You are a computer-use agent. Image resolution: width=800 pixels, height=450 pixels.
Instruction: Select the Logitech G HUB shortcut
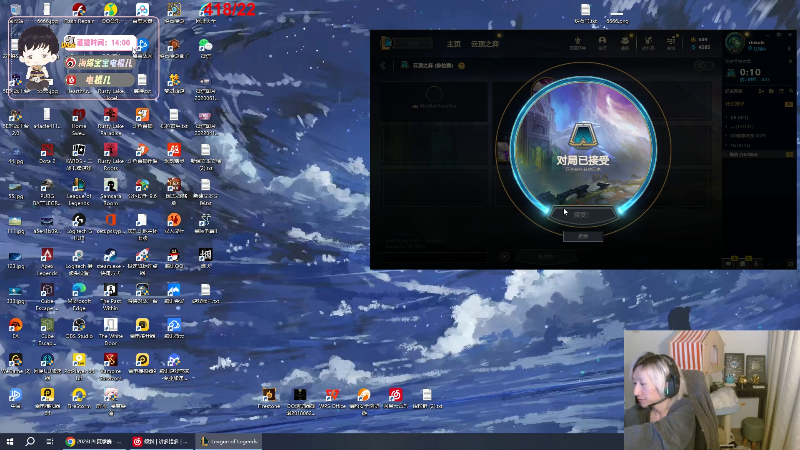click(x=79, y=227)
